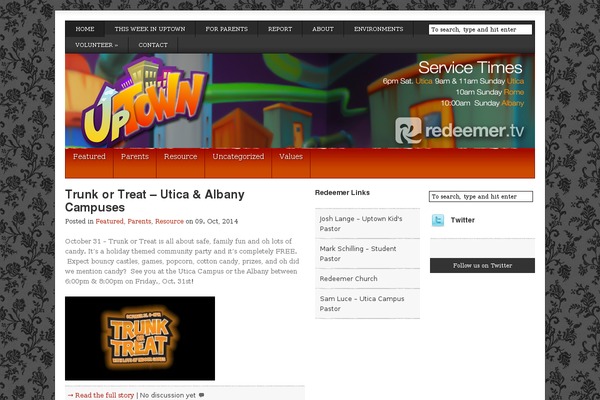Open the Home menu item

(85, 29)
